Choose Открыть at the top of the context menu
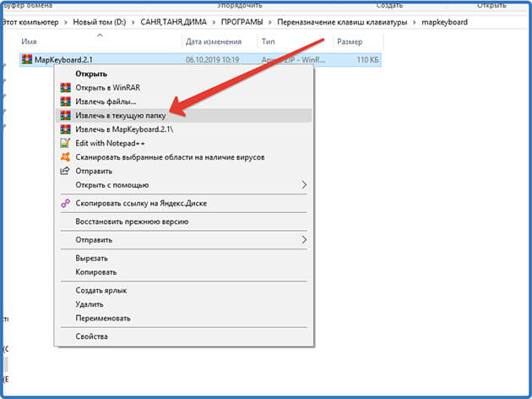532x399 pixels. 183,74
